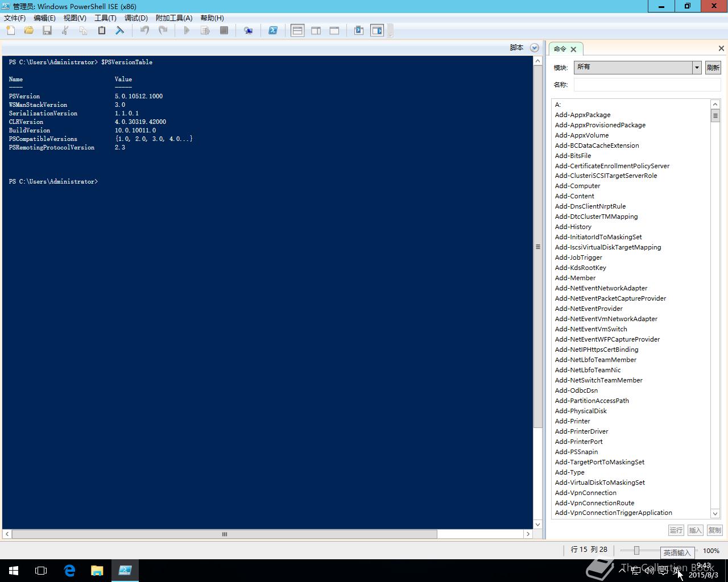
Task: Open the 工具(T) menu
Action: (x=105, y=18)
